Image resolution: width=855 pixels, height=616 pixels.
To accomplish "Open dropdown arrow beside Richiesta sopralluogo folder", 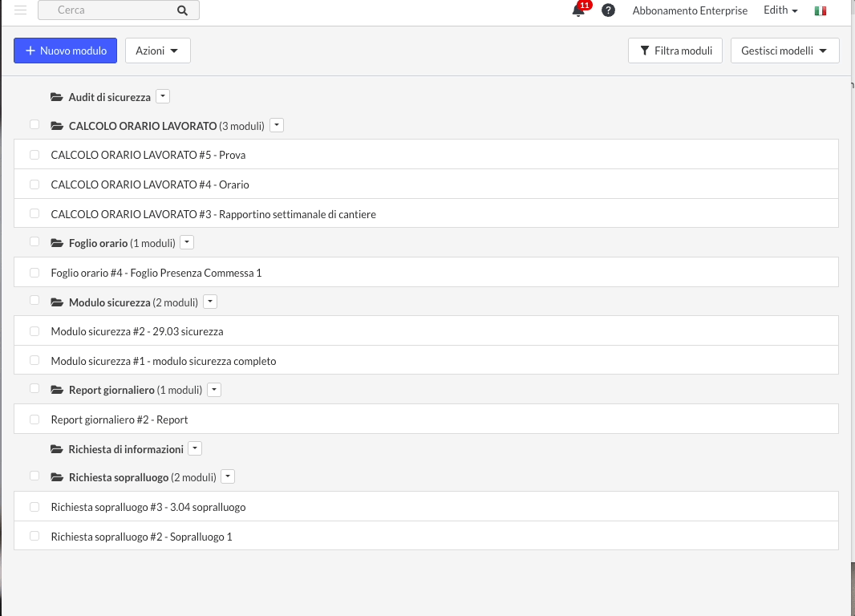I will (x=228, y=476).
